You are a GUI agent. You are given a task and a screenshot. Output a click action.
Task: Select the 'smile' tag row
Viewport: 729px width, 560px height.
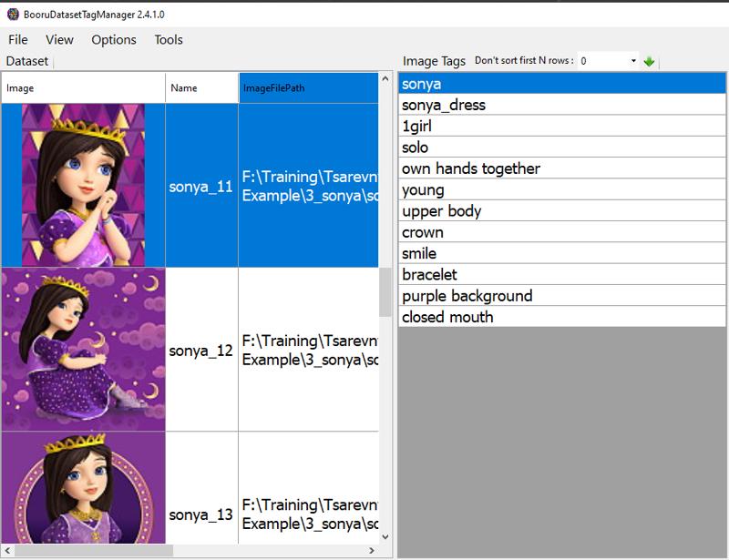[561, 253]
